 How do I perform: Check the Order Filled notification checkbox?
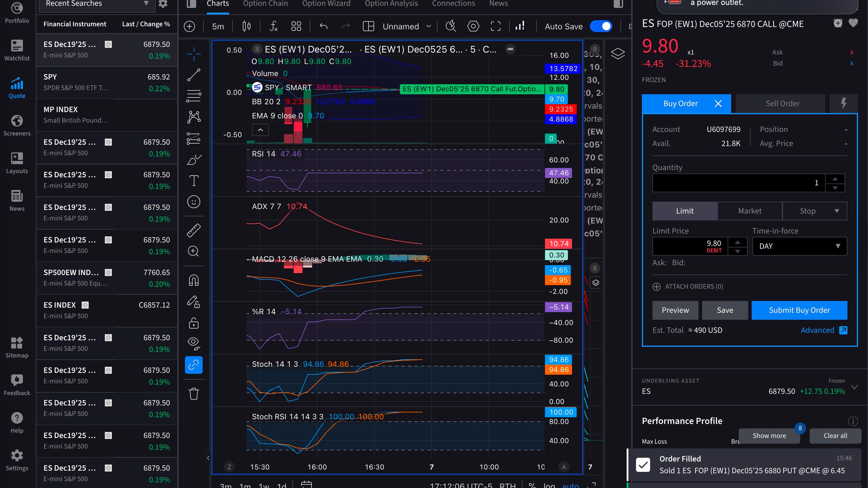point(643,465)
